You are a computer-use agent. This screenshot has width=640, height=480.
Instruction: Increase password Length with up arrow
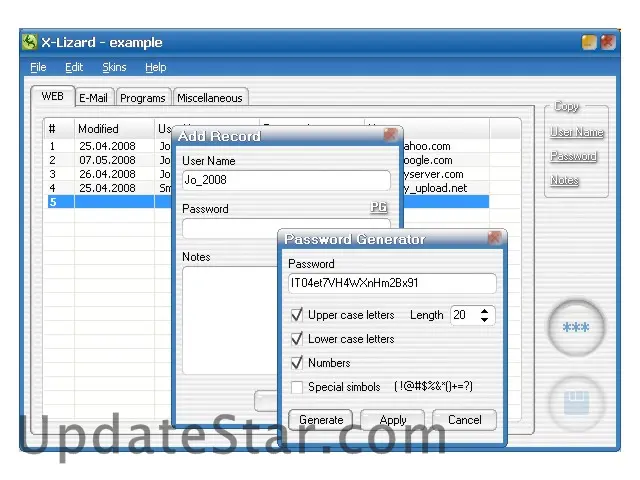click(x=484, y=311)
